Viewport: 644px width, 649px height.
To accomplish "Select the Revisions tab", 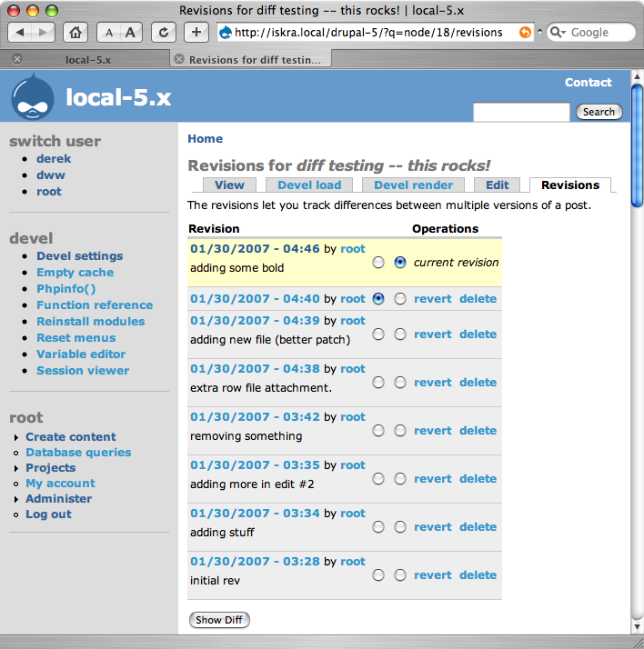I will click(x=570, y=185).
